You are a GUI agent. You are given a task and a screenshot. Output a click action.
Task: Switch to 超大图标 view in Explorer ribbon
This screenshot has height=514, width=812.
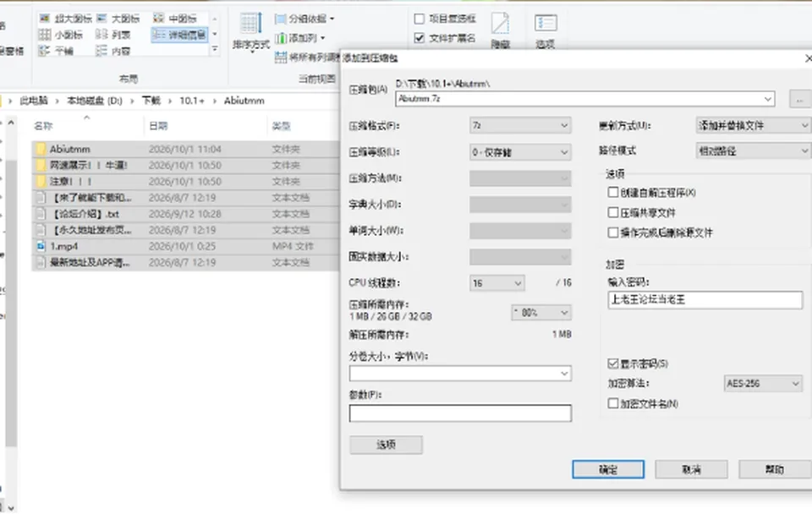click(x=66, y=19)
